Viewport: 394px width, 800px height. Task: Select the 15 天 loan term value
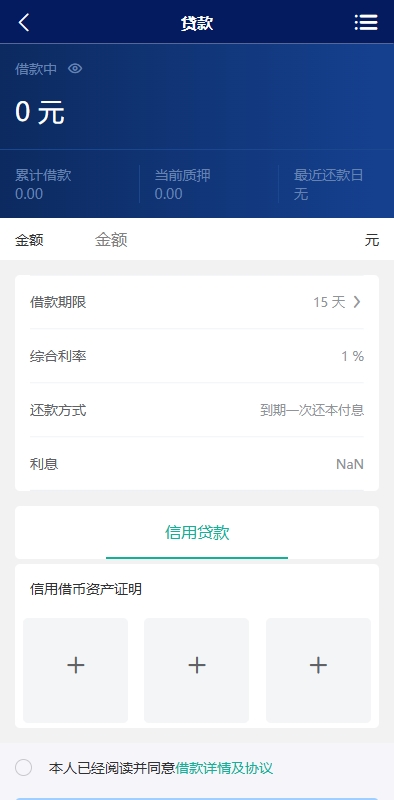tap(329, 302)
